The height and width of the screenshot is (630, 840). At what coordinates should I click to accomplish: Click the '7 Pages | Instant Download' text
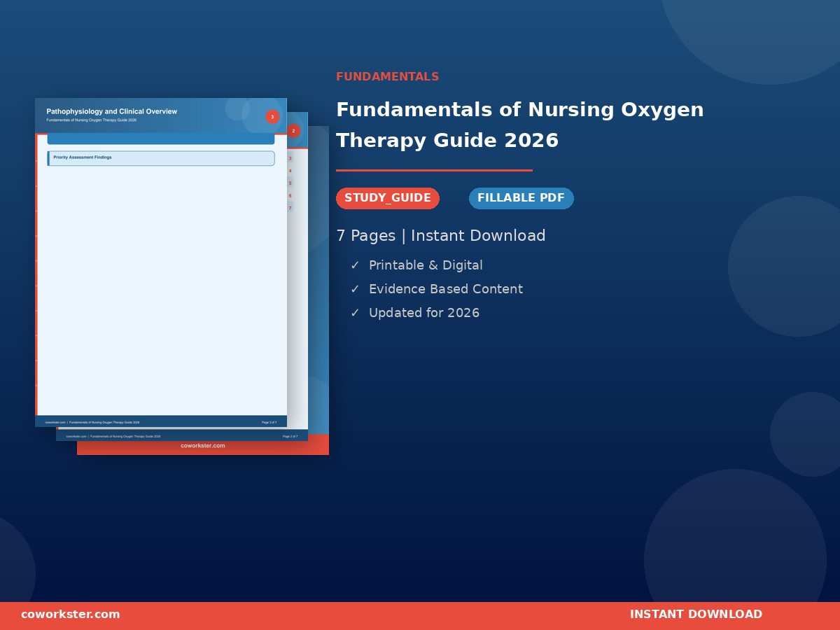[x=441, y=236]
